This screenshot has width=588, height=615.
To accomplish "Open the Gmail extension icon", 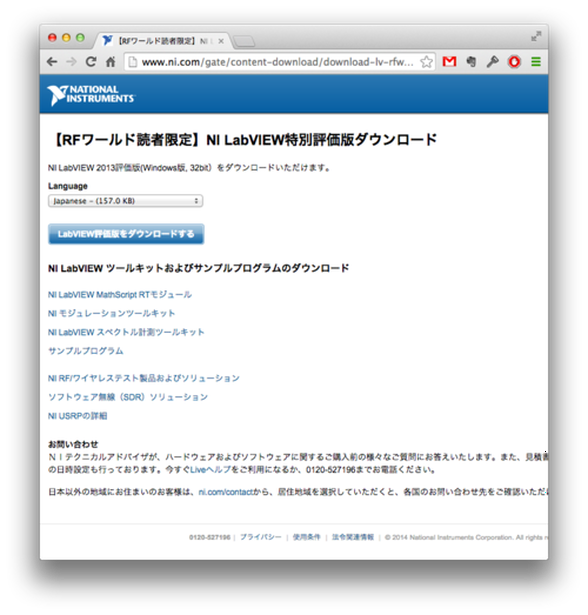I will 449,61.
